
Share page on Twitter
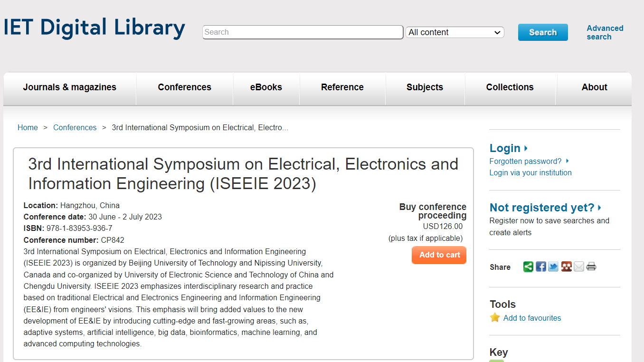click(553, 267)
